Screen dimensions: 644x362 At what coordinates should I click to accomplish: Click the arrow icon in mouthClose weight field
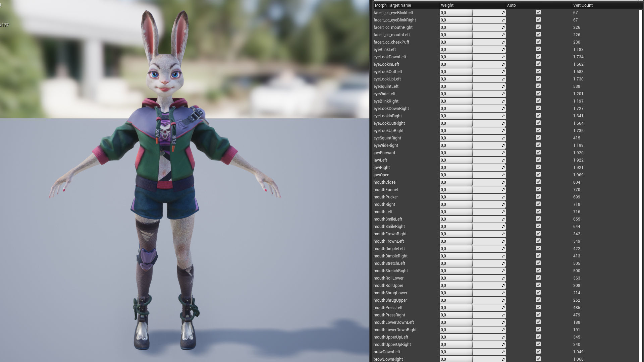click(503, 183)
